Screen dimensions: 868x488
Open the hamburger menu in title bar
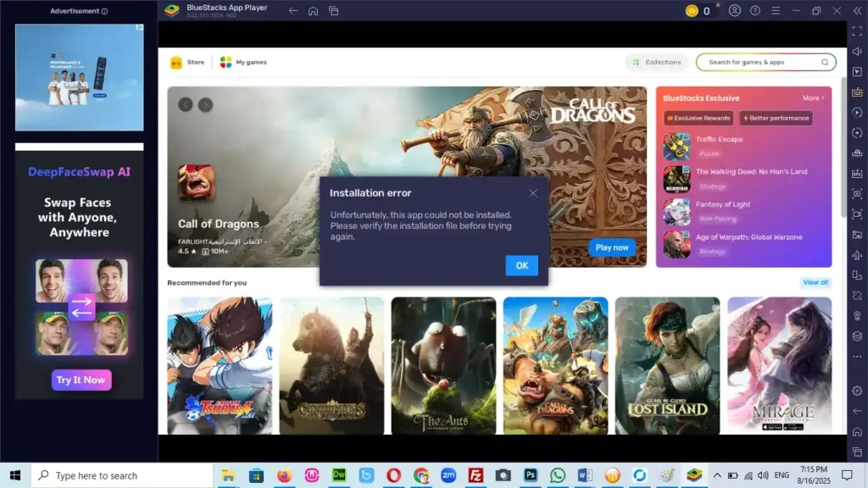pos(775,11)
